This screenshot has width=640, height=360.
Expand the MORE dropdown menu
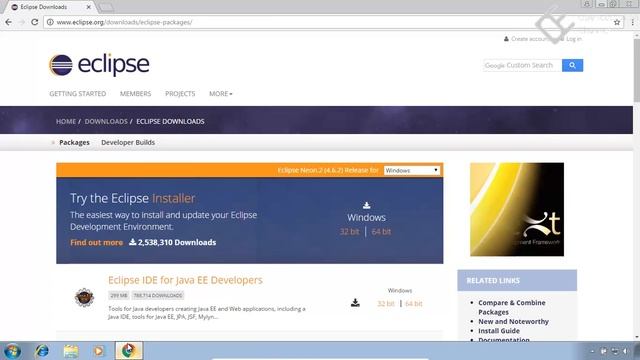[x=220, y=93]
